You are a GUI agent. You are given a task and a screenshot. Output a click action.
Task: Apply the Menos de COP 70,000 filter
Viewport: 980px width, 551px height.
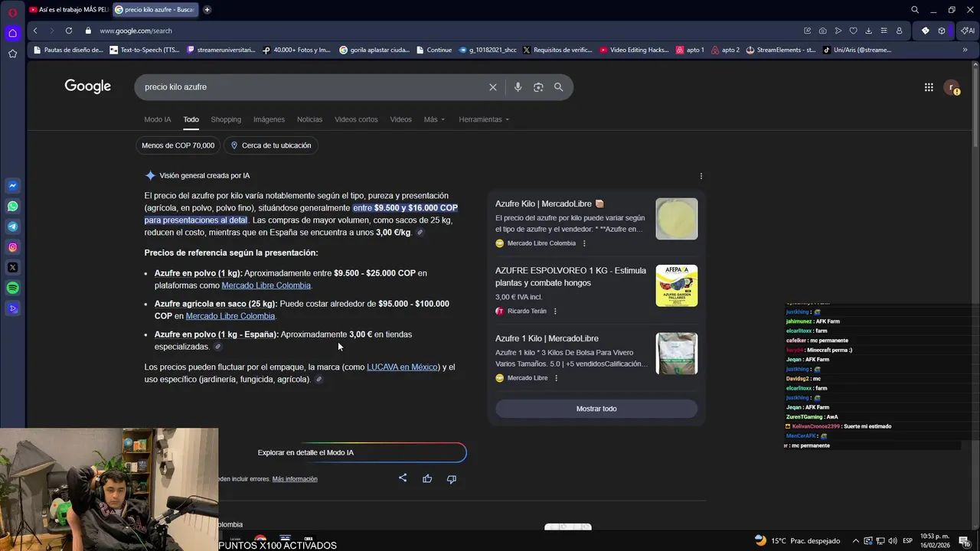[x=178, y=145]
